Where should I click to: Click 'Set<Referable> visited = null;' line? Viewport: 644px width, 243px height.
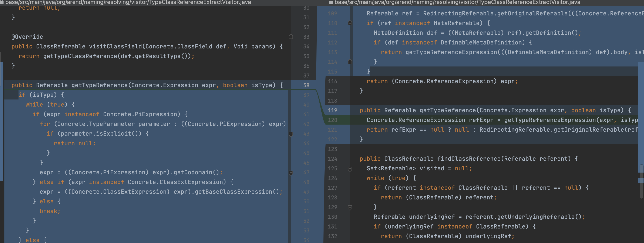(419, 169)
